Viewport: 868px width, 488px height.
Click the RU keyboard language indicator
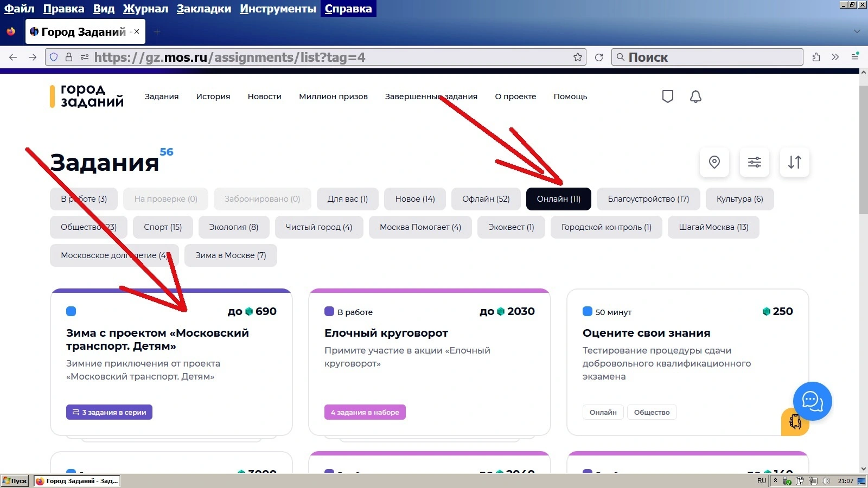(761, 481)
